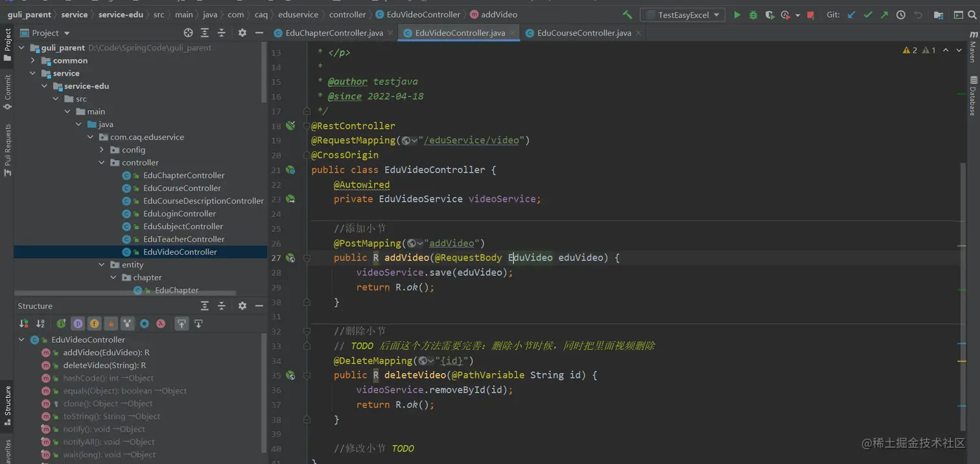Toggle Sort Alphabetically in Structure toolbar
This screenshot has height=464, width=980.
coord(40,323)
